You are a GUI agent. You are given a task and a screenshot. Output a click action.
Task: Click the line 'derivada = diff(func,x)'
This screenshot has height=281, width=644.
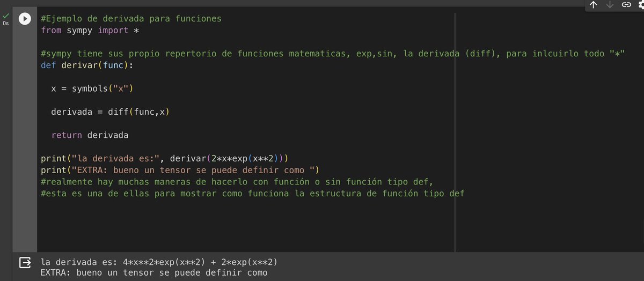point(111,112)
